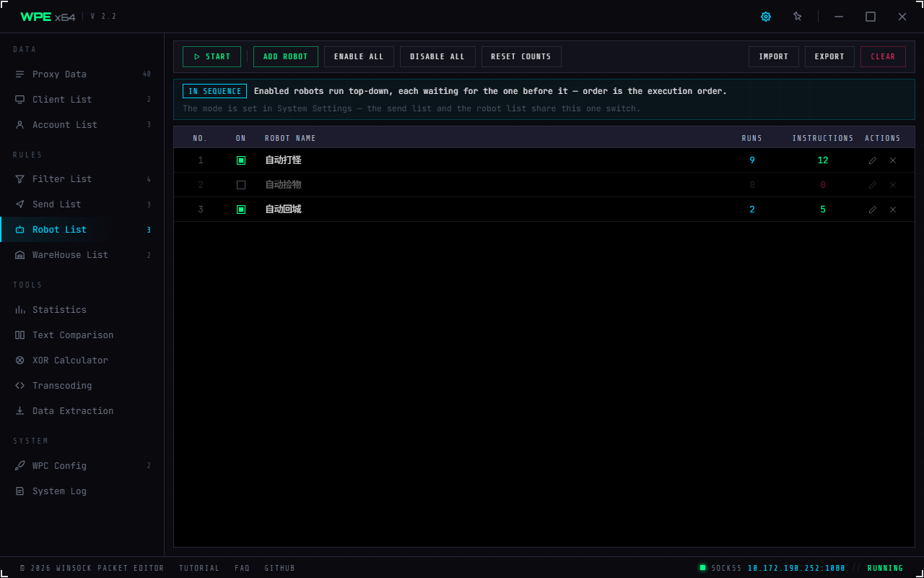The image size is (924, 578).
Task: Open Proxy Data in the sidebar
Action: (82, 74)
